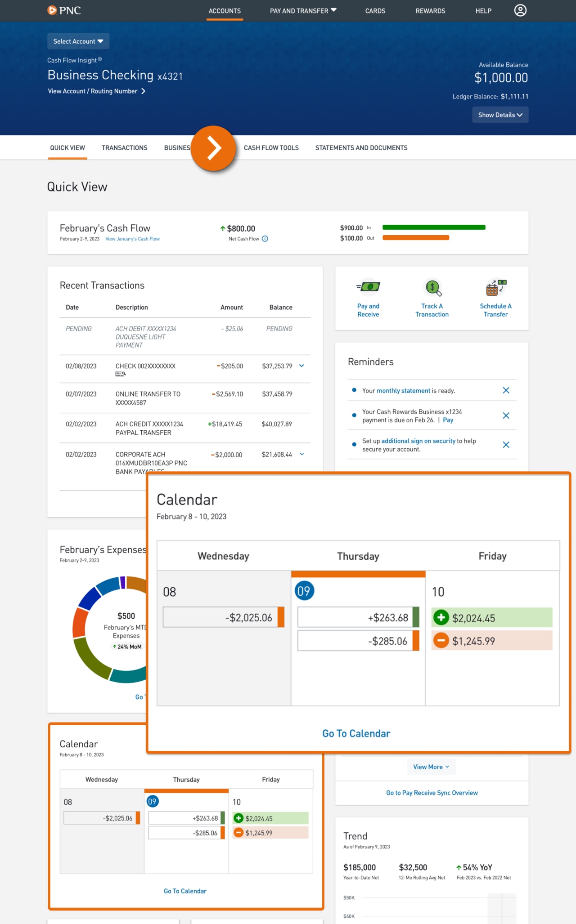
Task: Switch to the Quick View tab
Action: pyautogui.click(x=67, y=148)
